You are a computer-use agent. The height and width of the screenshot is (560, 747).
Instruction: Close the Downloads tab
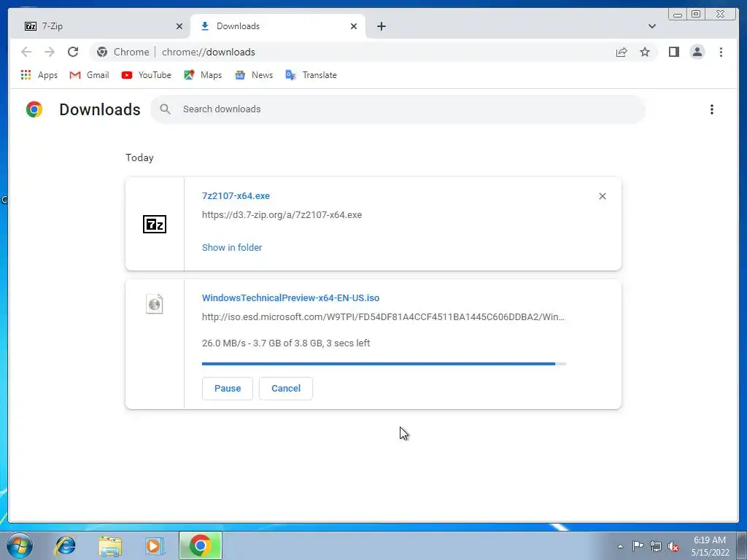(x=354, y=26)
